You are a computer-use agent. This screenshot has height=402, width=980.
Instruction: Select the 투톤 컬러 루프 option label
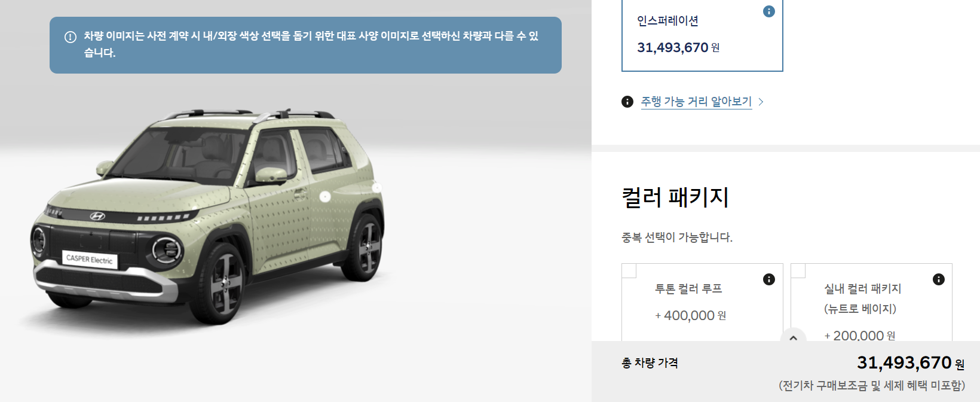[x=688, y=289]
